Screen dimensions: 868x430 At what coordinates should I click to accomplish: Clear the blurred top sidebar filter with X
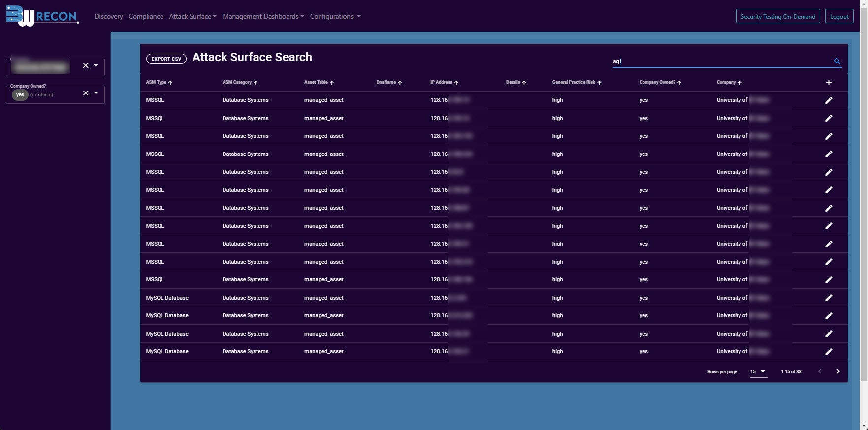[x=86, y=65]
